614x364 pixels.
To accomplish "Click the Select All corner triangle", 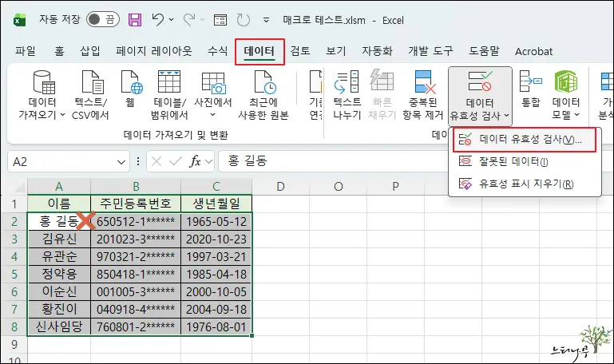I will [20, 188].
